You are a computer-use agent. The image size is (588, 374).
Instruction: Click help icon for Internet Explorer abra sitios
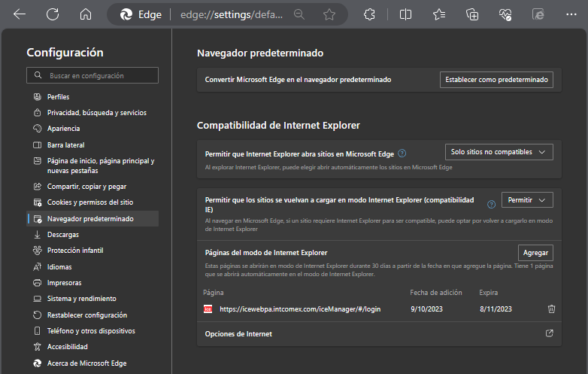pyautogui.click(x=402, y=154)
